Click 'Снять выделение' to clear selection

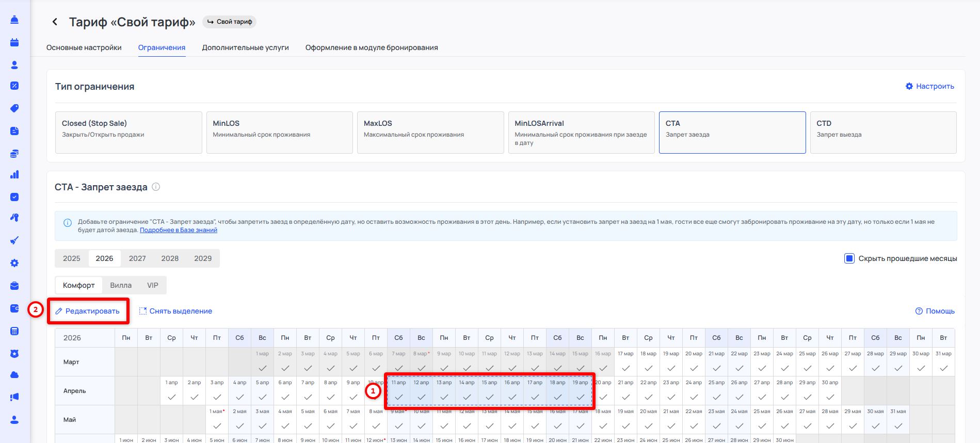[175, 311]
